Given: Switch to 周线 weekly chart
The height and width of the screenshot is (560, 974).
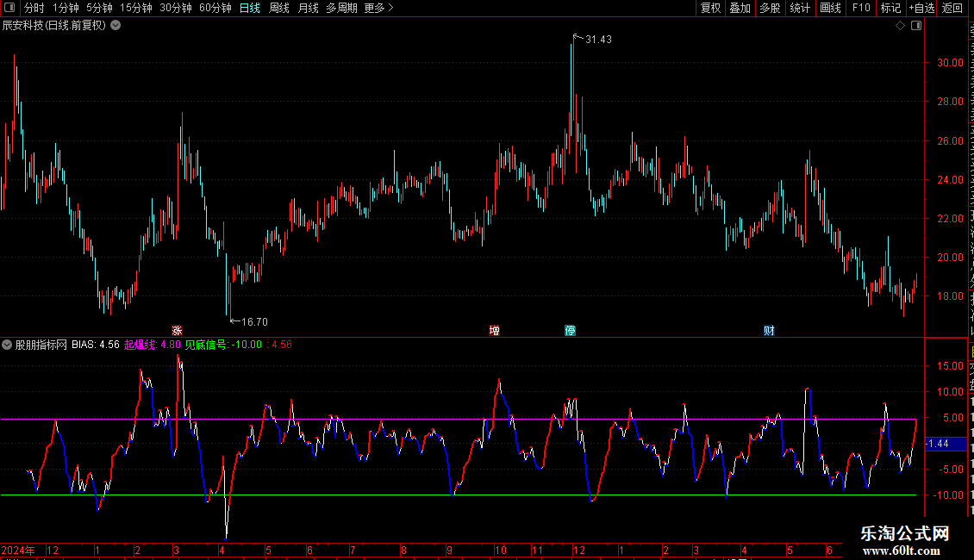Looking at the screenshot, I should click(x=279, y=8).
